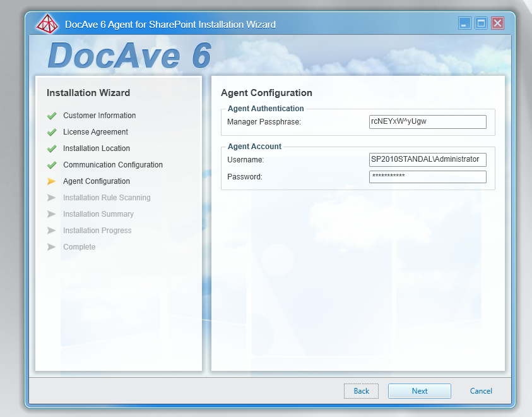Click the DocAve logo in the title bar
Image resolution: width=532 pixels, height=417 pixels.
[47, 23]
